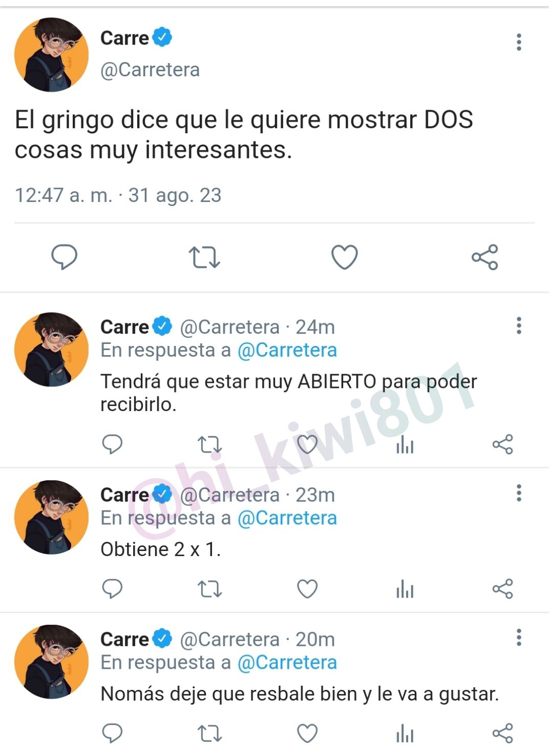Like the 'Nomás deje que resbale' reply
The width and height of the screenshot is (549, 756).
coord(307,733)
